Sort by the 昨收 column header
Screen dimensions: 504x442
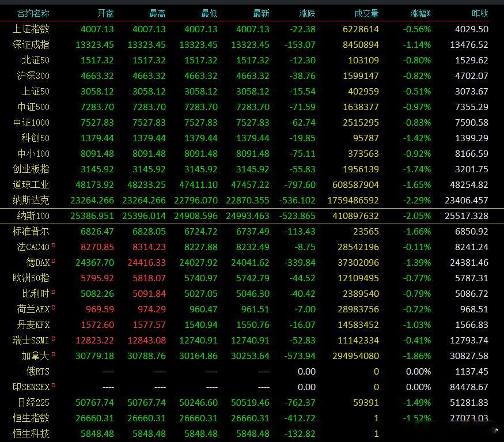click(x=480, y=13)
